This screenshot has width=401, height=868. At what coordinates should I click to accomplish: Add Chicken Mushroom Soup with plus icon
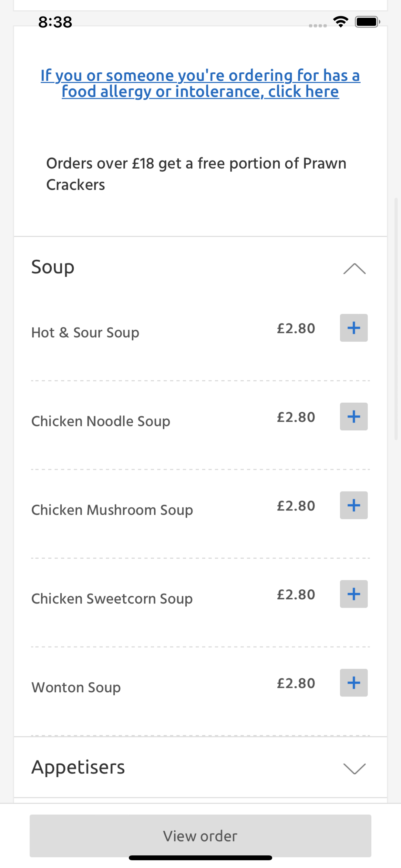tap(354, 505)
